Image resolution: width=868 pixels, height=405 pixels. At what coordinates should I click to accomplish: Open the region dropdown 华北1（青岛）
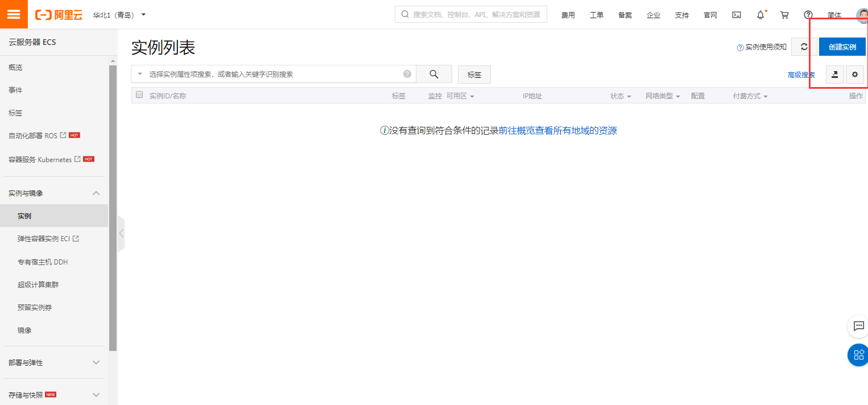pyautogui.click(x=119, y=15)
